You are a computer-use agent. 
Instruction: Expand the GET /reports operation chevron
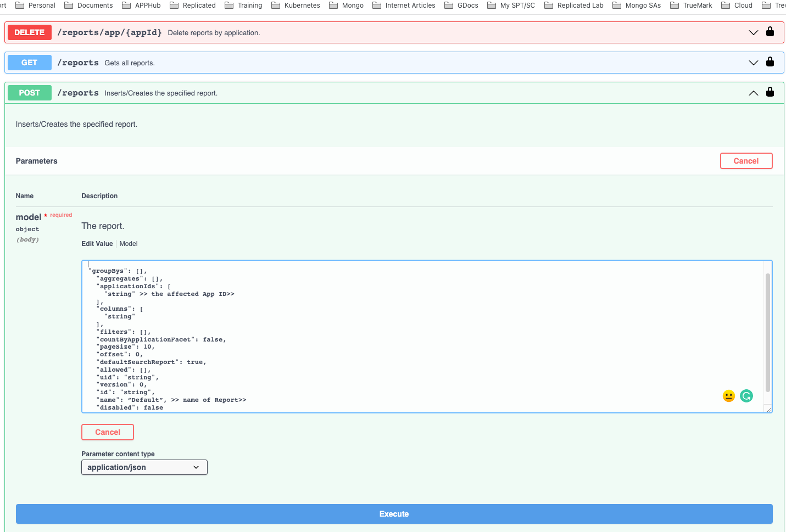pyautogui.click(x=754, y=63)
